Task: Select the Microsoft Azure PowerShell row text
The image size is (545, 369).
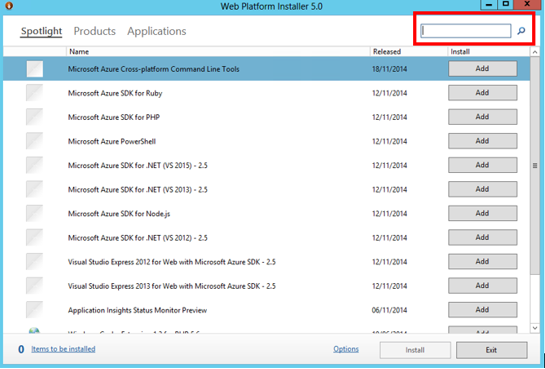Action: point(112,141)
